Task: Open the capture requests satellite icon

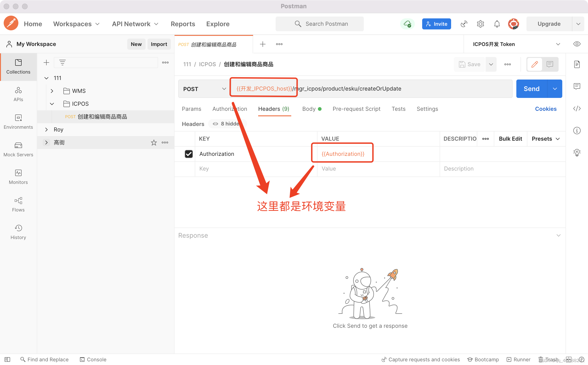Action: [464, 24]
